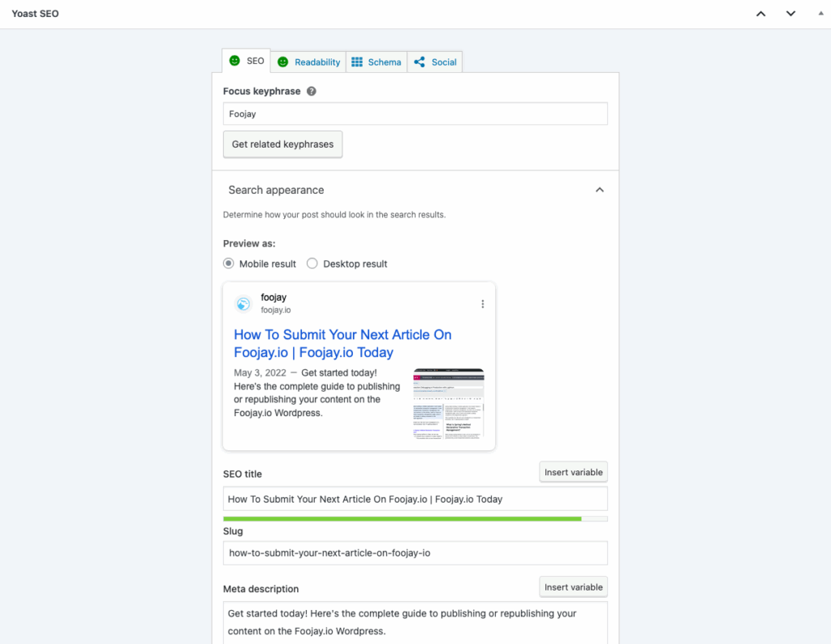The height and width of the screenshot is (644, 831).
Task: Click the Schema grid icon
Action: (x=357, y=62)
